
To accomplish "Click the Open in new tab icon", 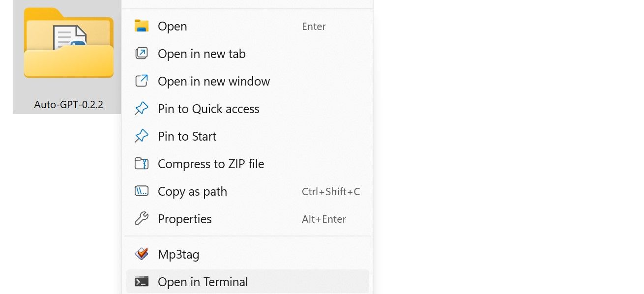I will click(x=142, y=54).
